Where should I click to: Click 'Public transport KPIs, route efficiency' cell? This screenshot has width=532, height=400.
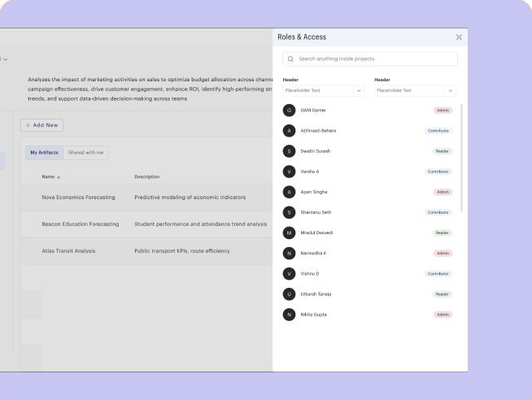182,251
